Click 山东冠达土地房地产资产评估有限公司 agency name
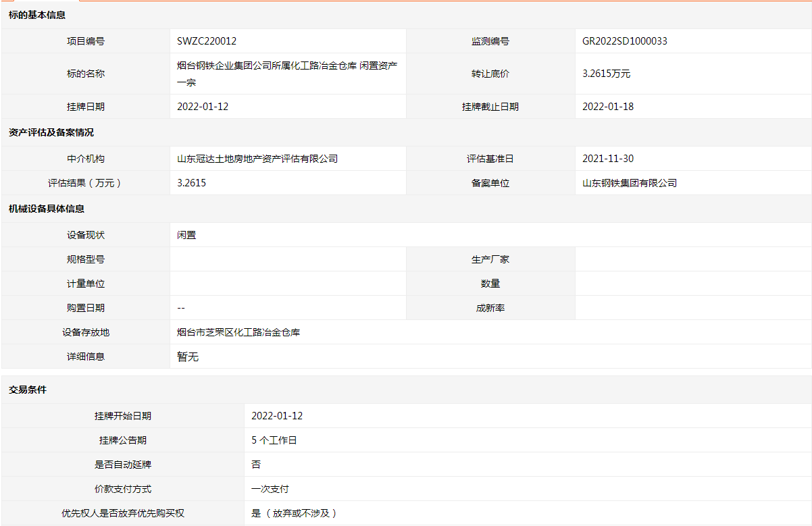This screenshot has height=526, width=812. point(257,159)
